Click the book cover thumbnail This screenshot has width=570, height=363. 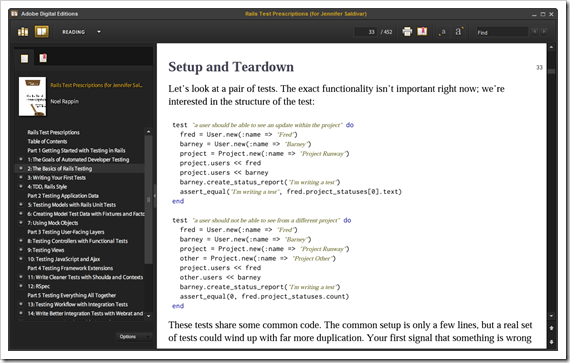click(32, 96)
